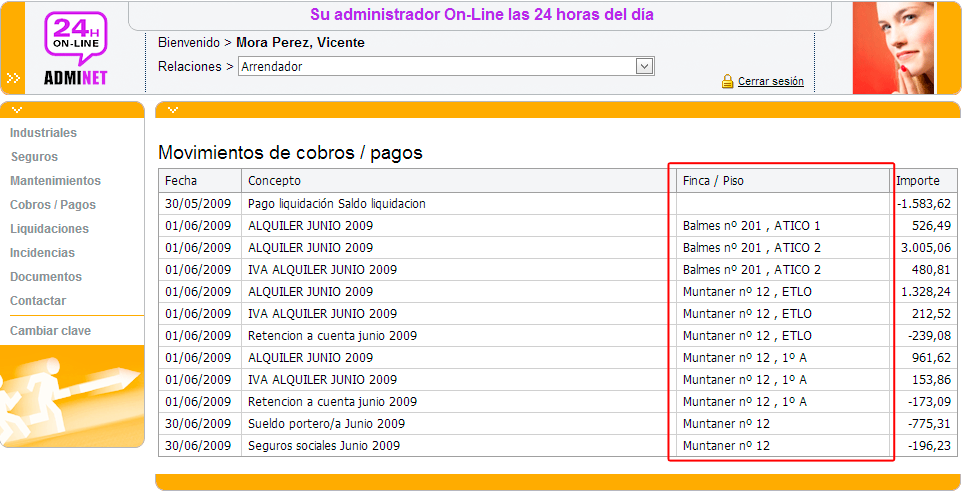Open Mantenimientos in the sidebar
The image size is (962, 492).
(x=55, y=181)
